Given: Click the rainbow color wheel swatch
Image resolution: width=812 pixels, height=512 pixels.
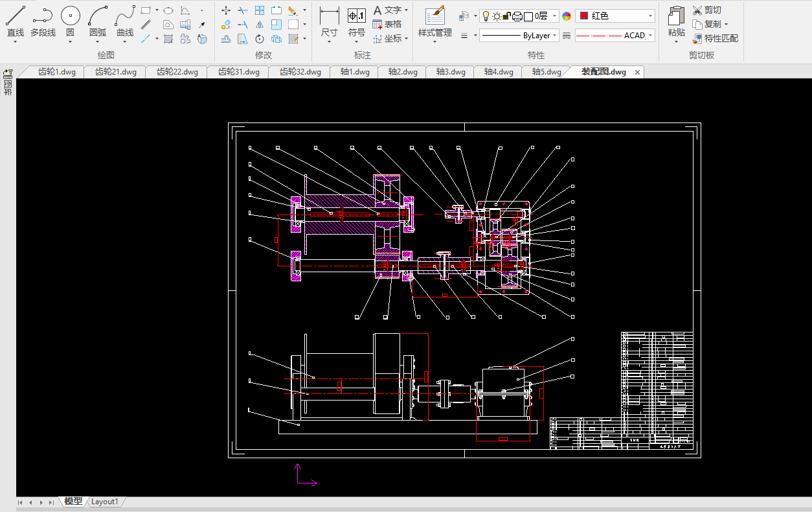Looking at the screenshot, I should 567,16.
